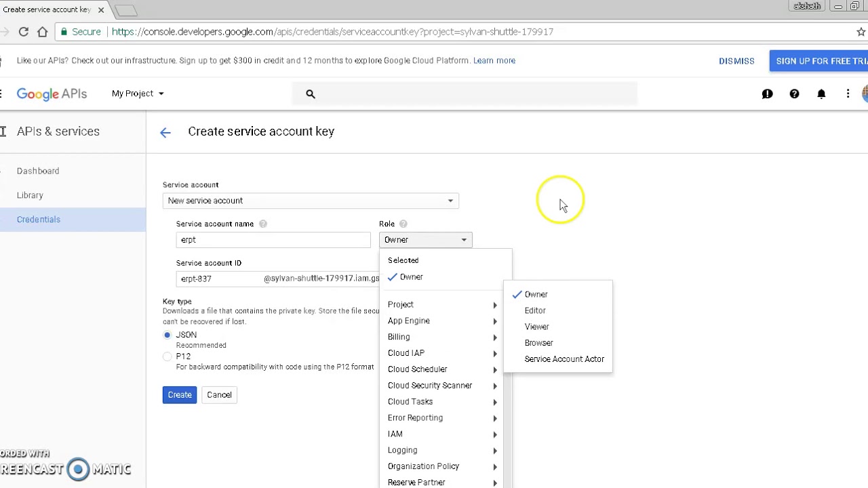Reload the page with the refresh icon
This screenshot has width=868, height=488.
pos(24,32)
